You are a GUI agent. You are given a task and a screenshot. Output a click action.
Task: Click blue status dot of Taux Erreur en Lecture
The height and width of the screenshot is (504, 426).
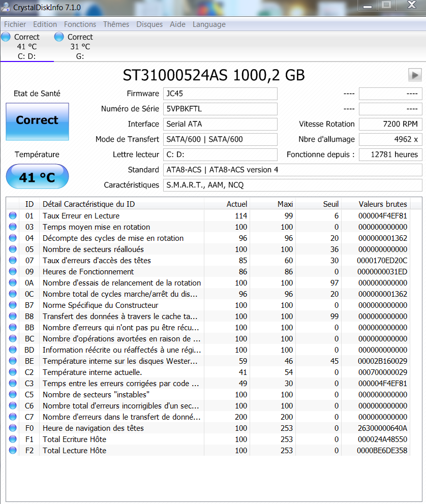tap(13, 216)
